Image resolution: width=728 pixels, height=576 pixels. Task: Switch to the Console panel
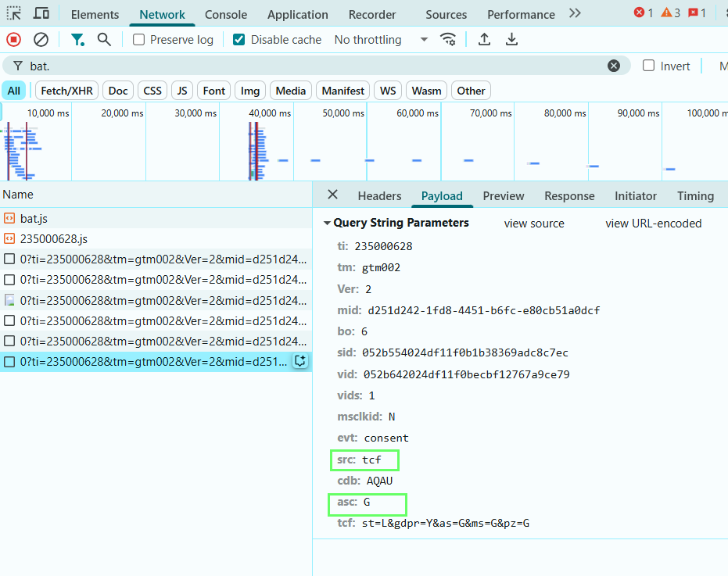point(226,14)
